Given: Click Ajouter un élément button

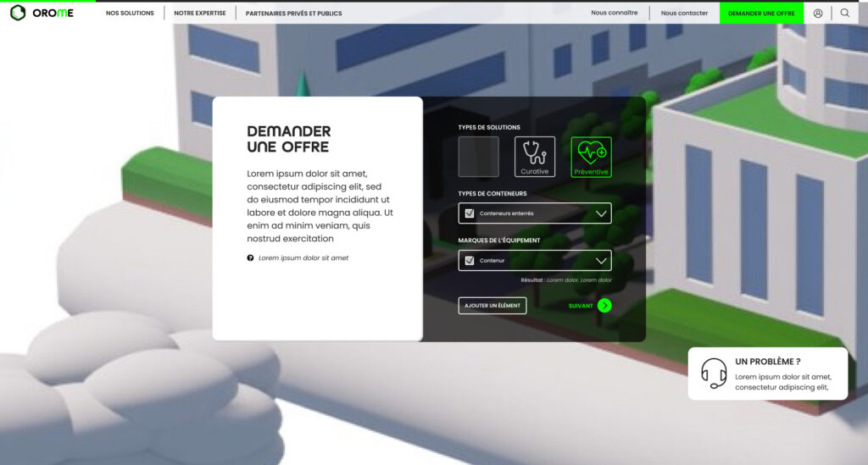Looking at the screenshot, I should [492, 306].
